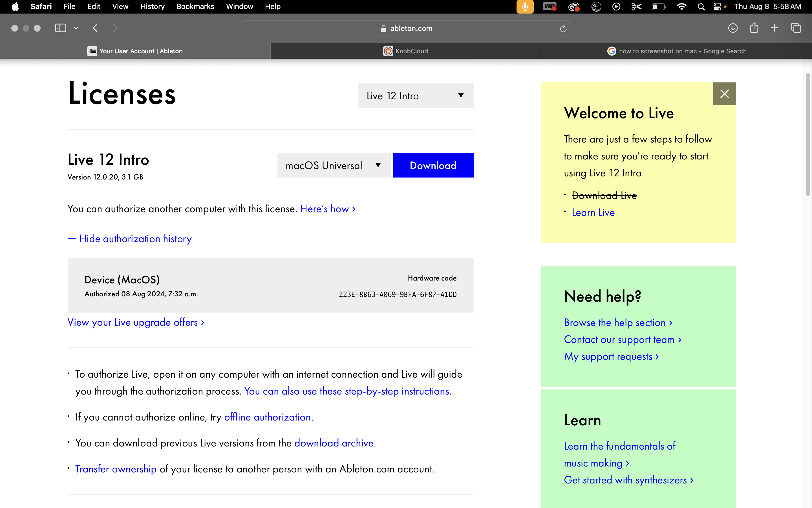Click the spiral menu bar icon
Image resolution: width=812 pixels, height=508 pixels.
tap(596, 6)
